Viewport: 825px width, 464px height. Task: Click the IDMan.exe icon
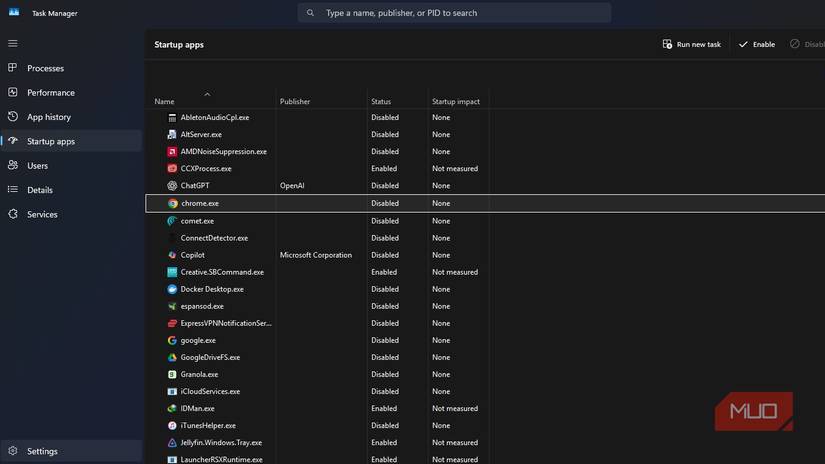(172, 409)
